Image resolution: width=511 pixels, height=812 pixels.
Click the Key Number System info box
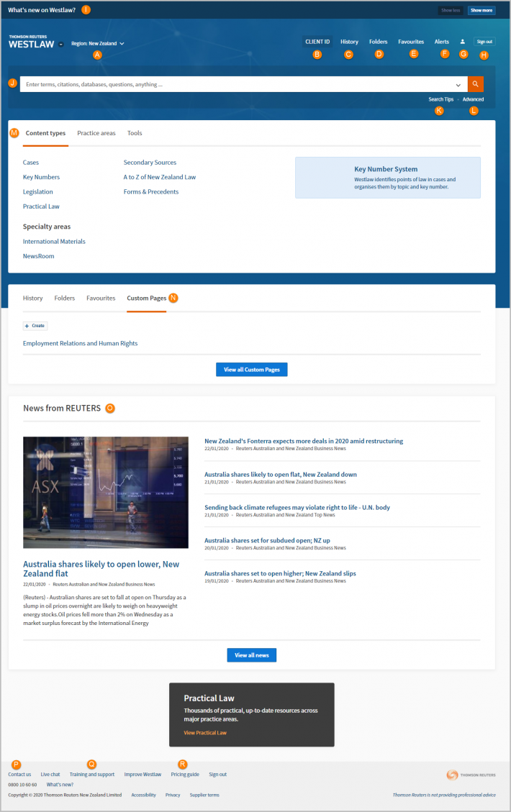click(388, 178)
